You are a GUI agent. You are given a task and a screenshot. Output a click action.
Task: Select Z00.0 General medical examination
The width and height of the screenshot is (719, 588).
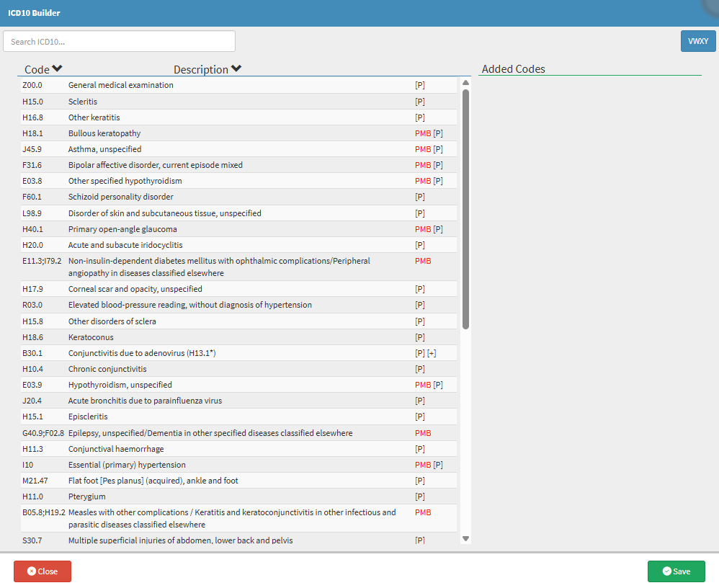[x=238, y=85]
